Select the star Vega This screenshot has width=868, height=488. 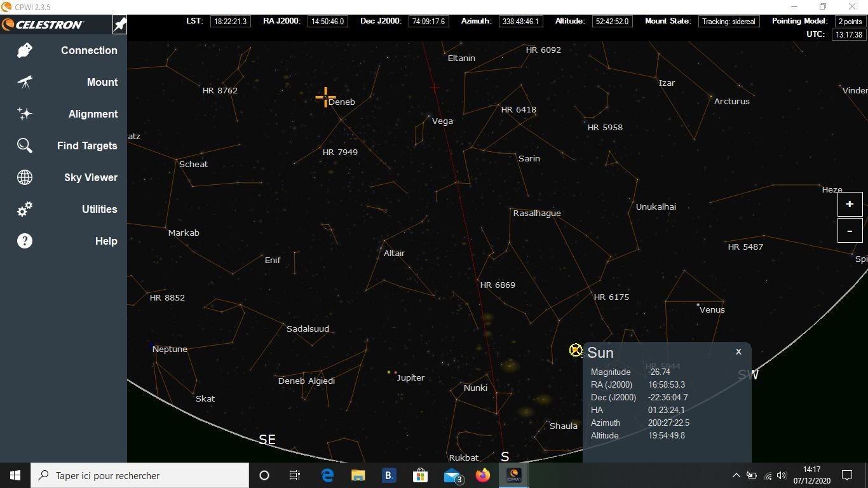[442, 121]
